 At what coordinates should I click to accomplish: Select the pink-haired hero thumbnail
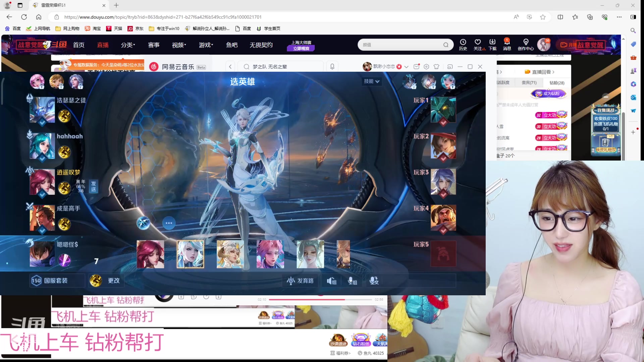tap(270, 254)
